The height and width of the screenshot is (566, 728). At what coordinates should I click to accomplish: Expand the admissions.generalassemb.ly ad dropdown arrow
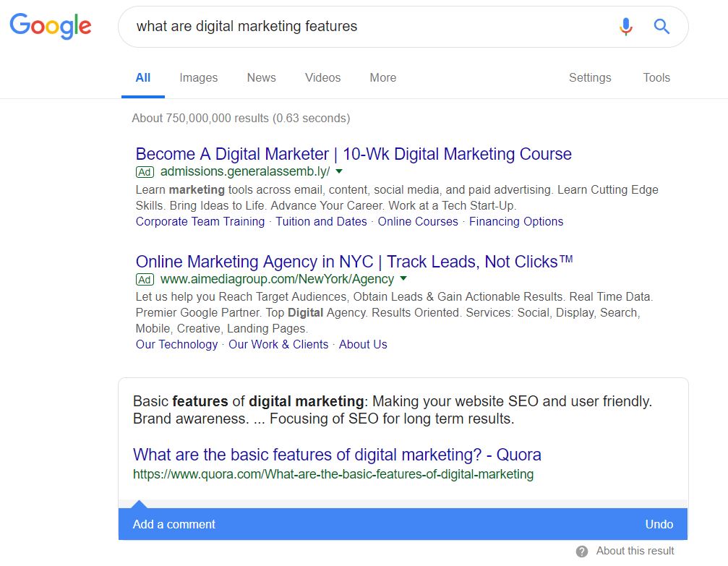[x=339, y=171]
